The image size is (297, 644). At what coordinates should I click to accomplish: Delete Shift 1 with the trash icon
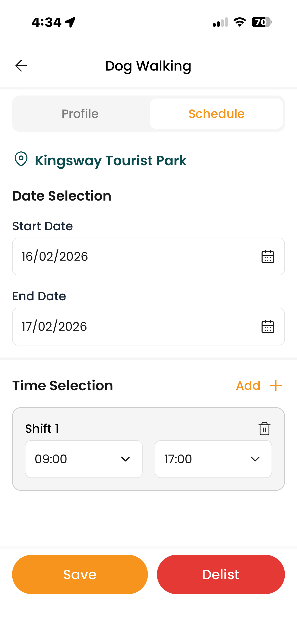coord(264,429)
